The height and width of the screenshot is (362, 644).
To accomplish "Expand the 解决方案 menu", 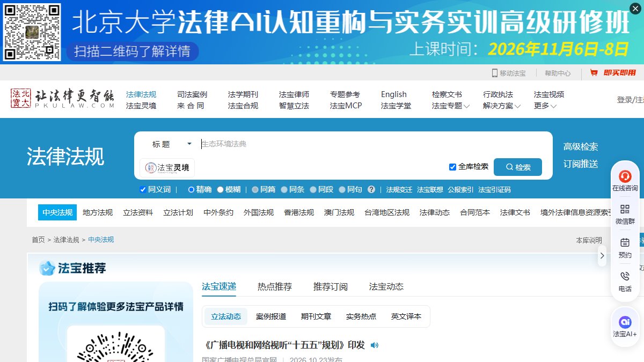I will pyautogui.click(x=502, y=106).
